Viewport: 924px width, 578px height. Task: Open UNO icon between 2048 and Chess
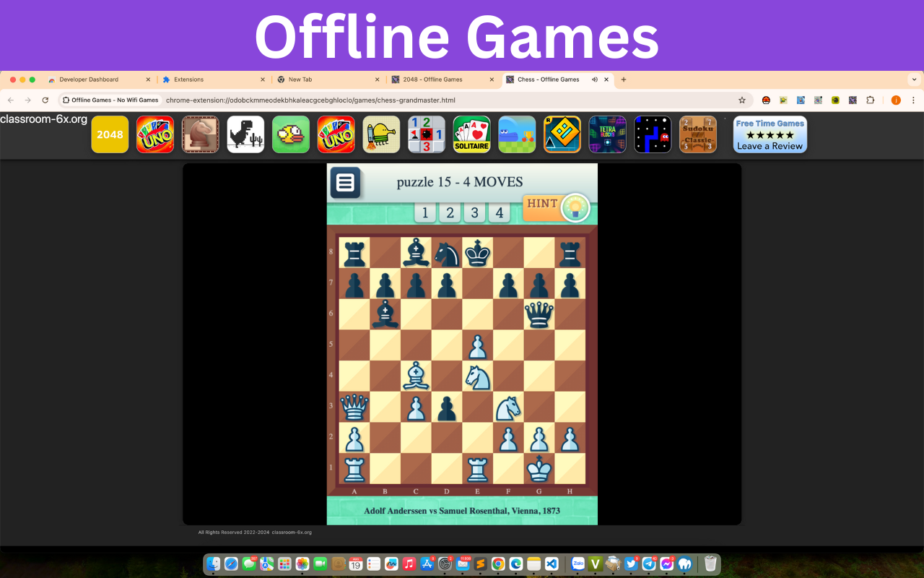(155, 134)
